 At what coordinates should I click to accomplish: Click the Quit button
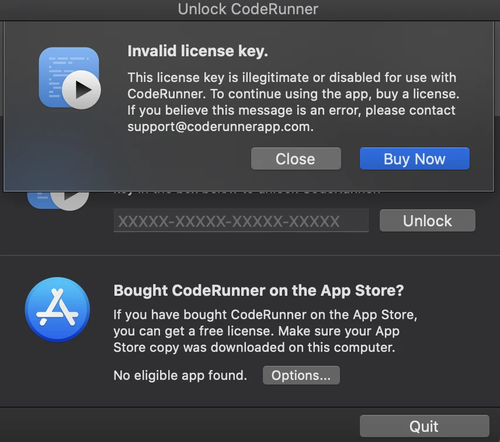(424, 426)
